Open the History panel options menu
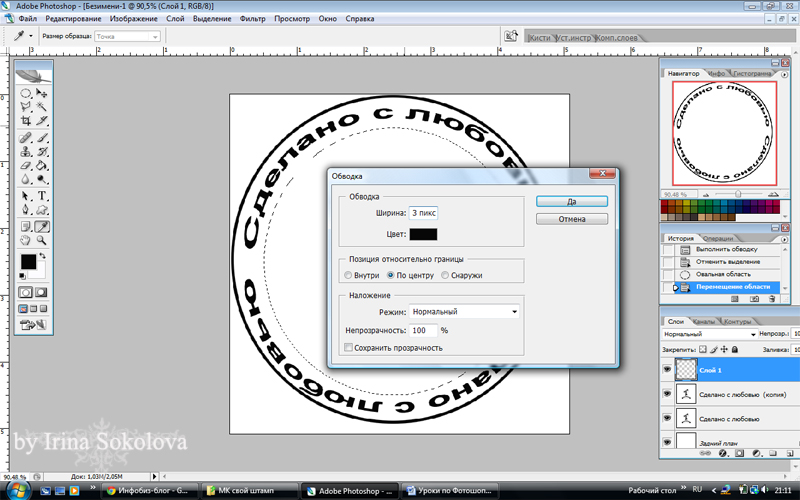This screenshot has width=800, height=500. pos(785,239)
